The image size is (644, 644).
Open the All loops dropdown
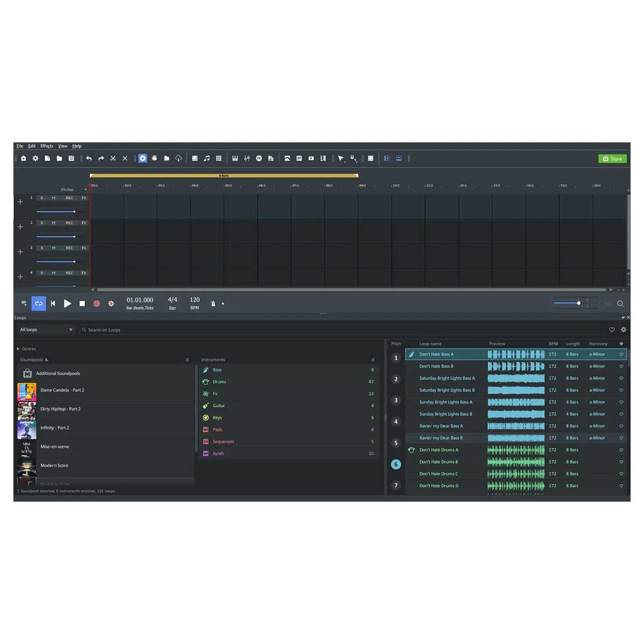click(46, 330)
